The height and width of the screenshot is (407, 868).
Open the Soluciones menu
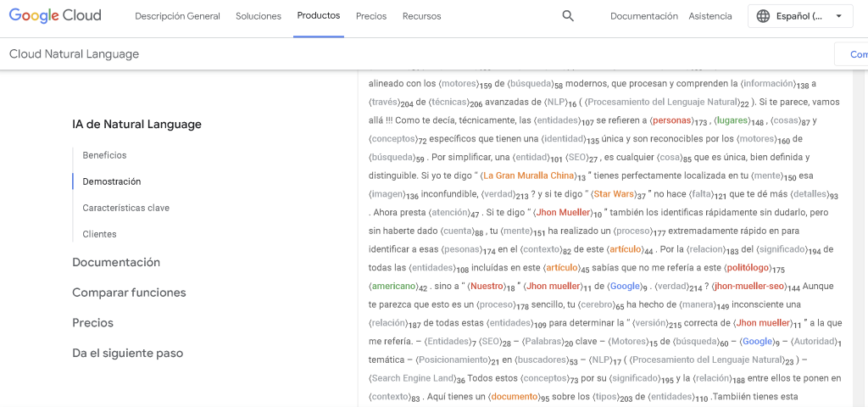259,16
